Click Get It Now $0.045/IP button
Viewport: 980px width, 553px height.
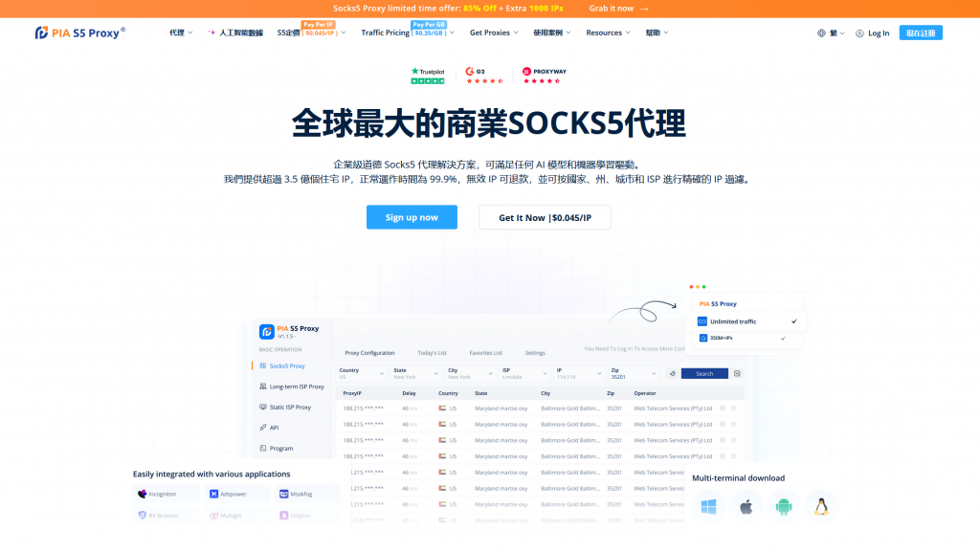(x=545, y=217)
